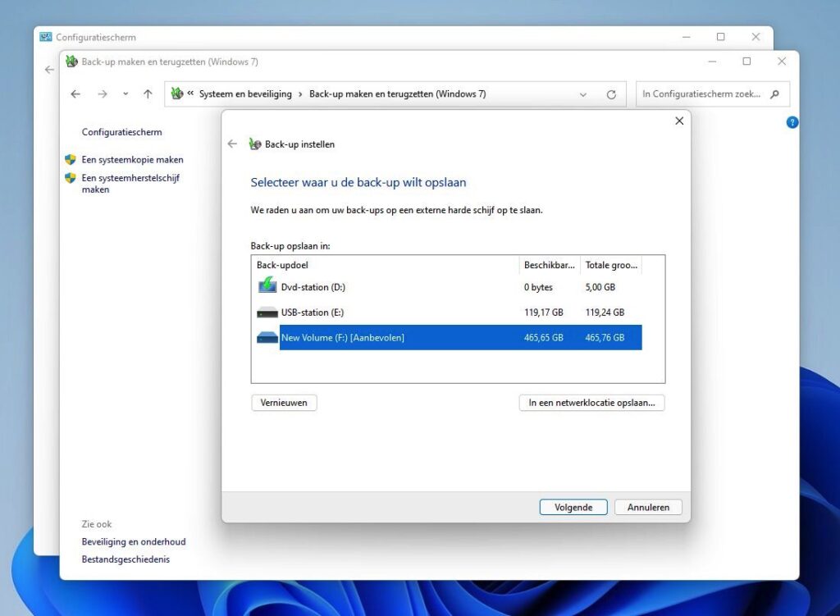Close the Back-up instellen dialog

pos(679,121)
